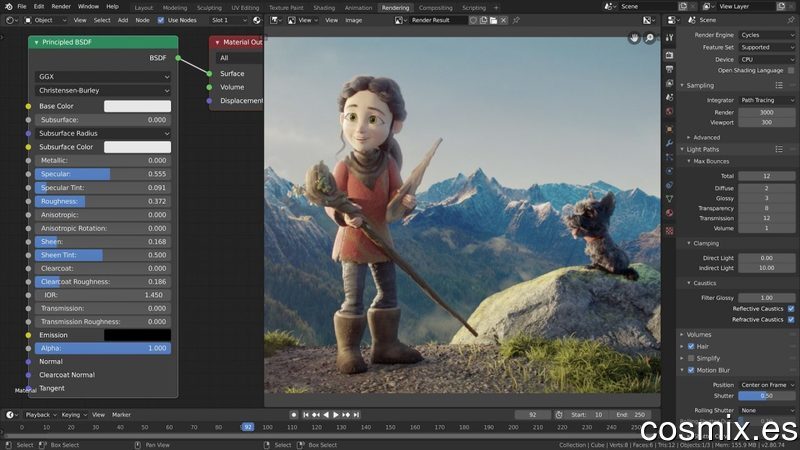The width and height of the screenshot is (800, 450).
Task: Open the Slot 1 material slot dropdown
Action: [229, 20]
